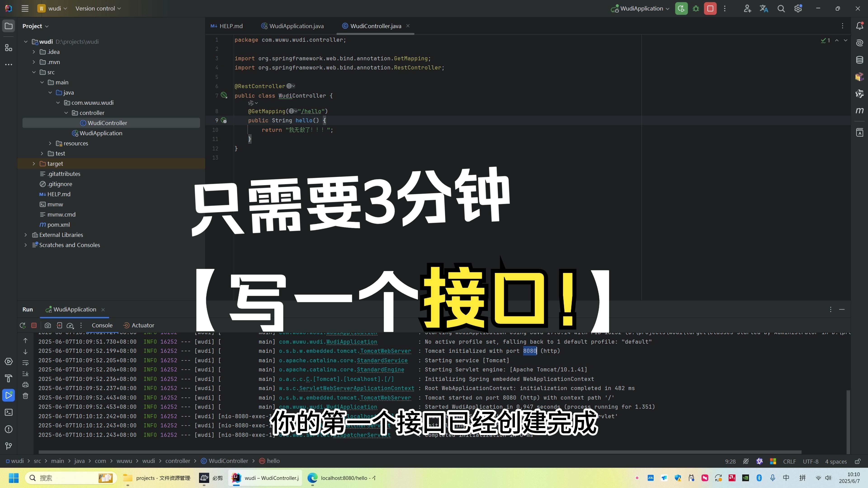Expand the resources folder
Screen dimensions: 868x488
[x=50, y=143]
